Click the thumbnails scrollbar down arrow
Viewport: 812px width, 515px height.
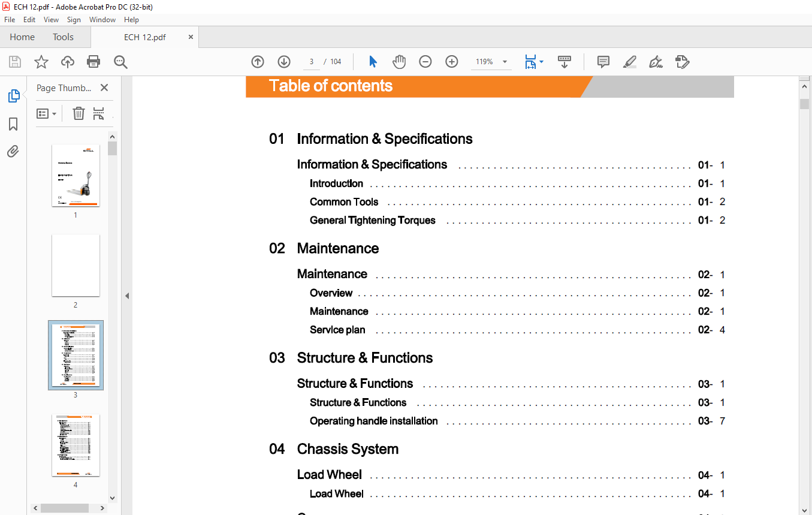pyautogui.click(x=112, y=498)
